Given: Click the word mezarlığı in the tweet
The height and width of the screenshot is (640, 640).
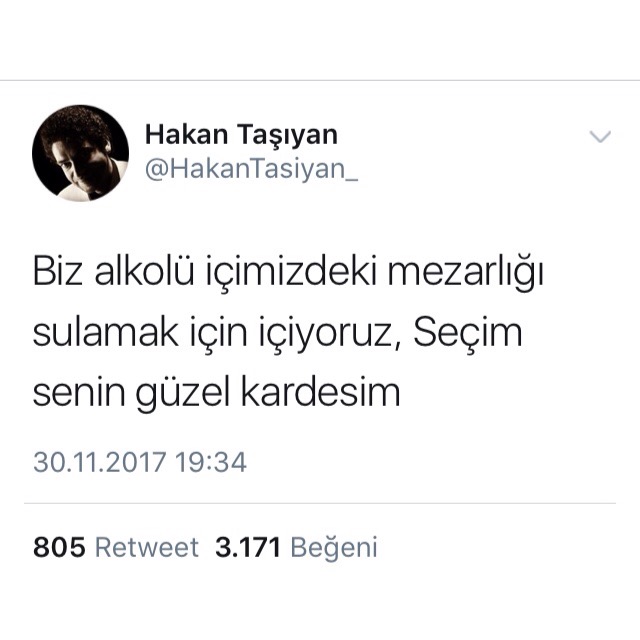Looking at the screenshot, I should pyautogui.click(x=466, y=273).
